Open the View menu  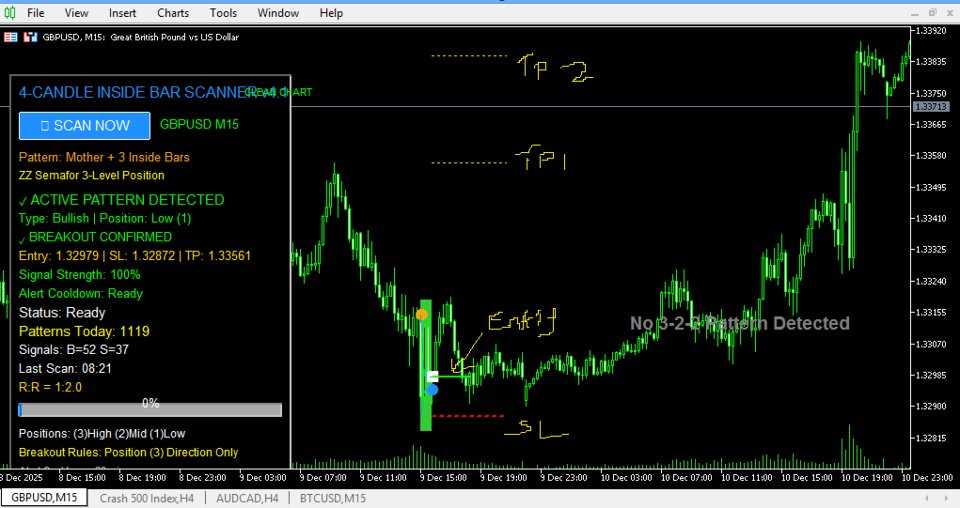[77, 13]
